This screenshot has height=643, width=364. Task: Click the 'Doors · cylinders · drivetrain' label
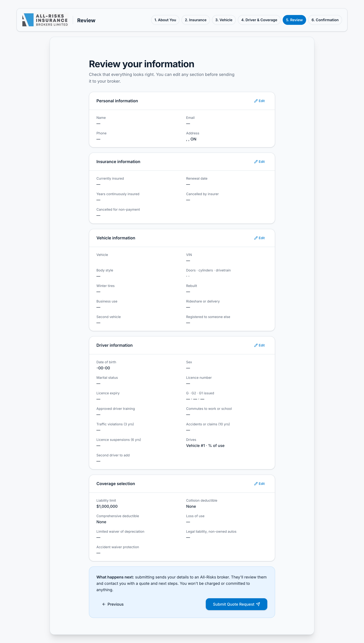(208, 270)
